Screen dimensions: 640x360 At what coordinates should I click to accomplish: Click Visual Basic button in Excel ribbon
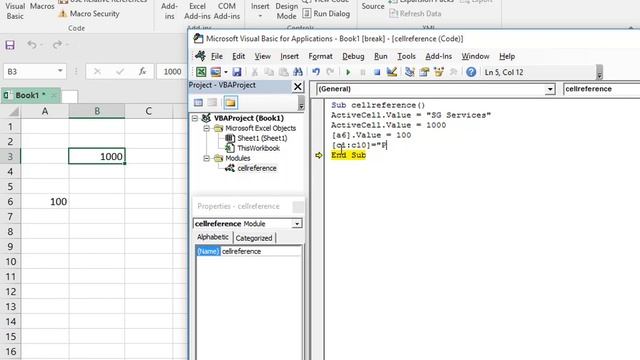click(x=15, y=11)
